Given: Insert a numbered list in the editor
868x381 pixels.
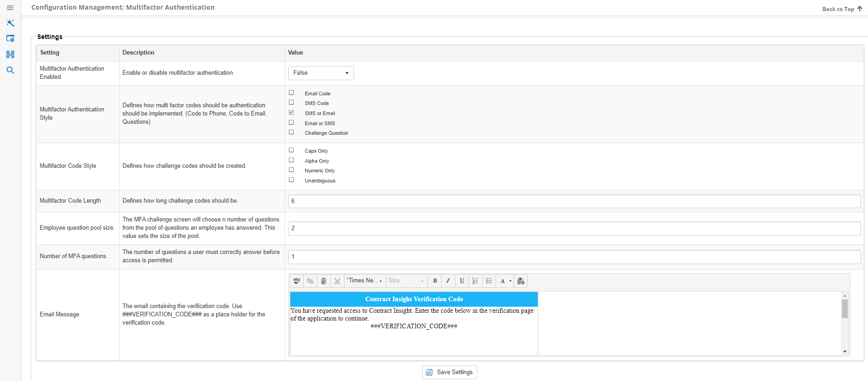Looking at the screenshot, I should 475,281.
